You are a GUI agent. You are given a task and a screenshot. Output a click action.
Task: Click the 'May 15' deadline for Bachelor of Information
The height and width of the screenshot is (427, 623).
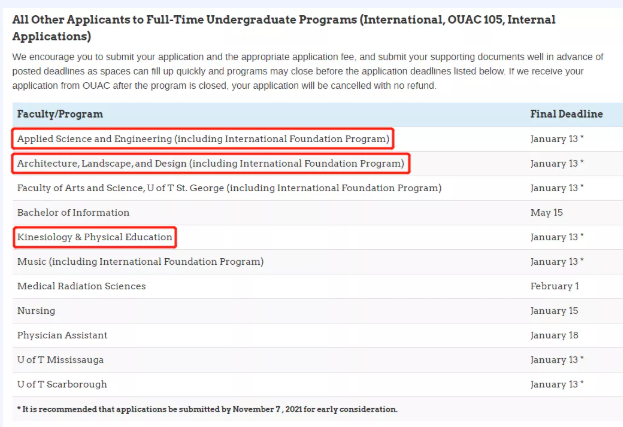coord(547,213)
